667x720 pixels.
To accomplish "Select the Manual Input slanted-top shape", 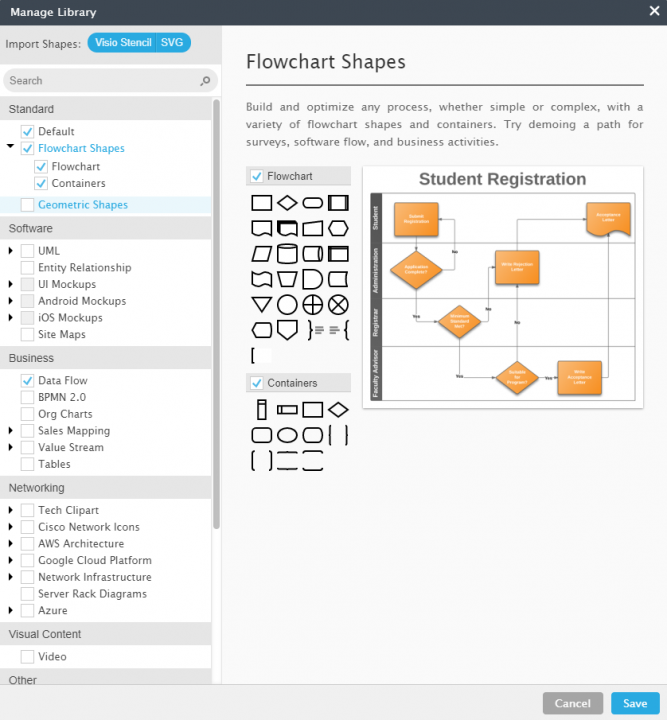I will [x=313, y=228].
